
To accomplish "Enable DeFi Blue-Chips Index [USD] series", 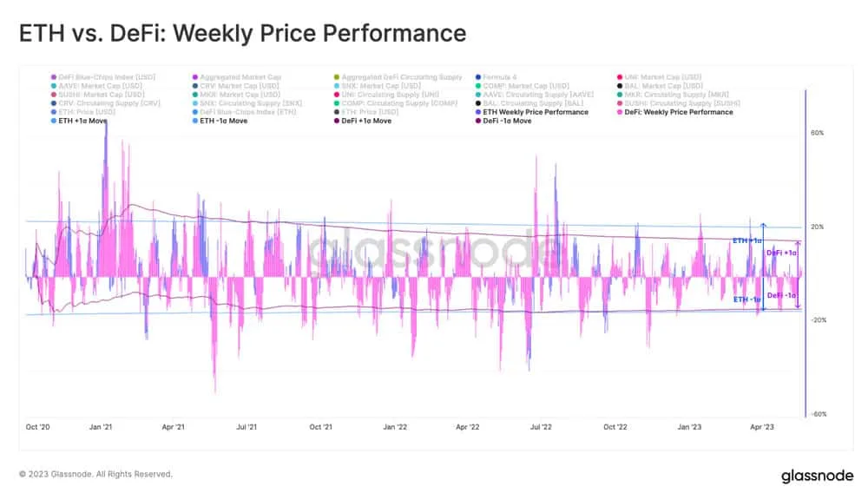I will click(103, 77).
